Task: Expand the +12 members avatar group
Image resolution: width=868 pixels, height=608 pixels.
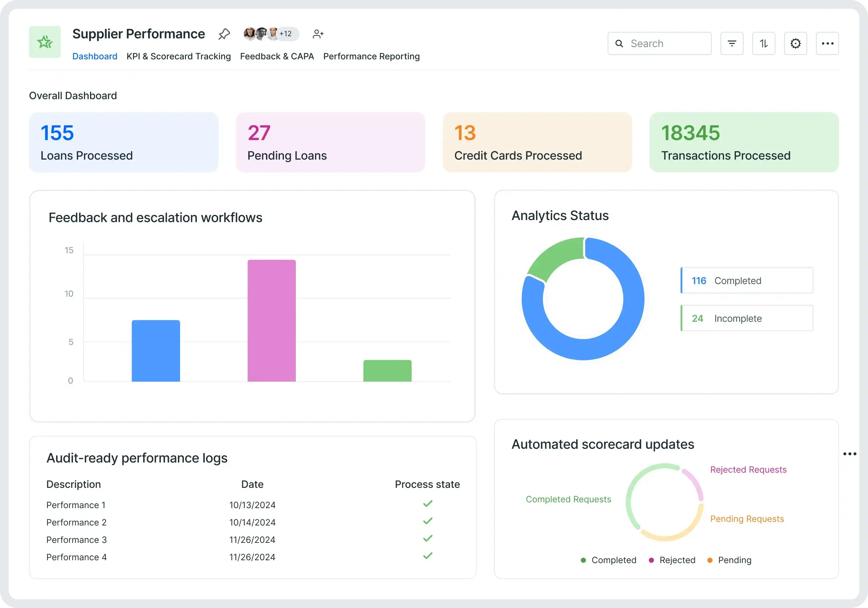Action: click(285, 34)
